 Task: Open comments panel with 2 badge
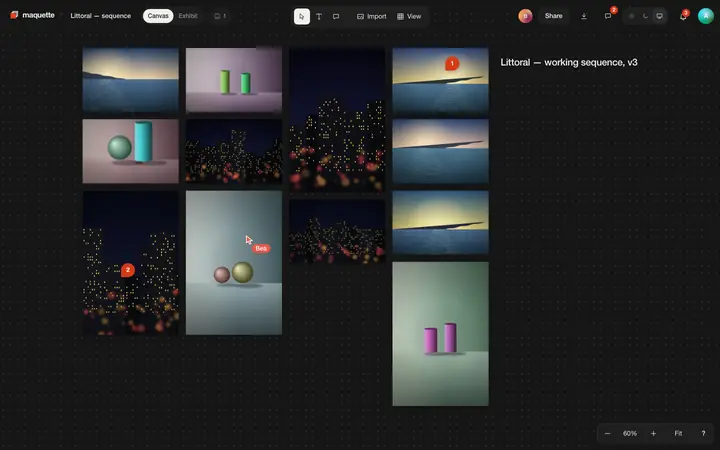point(608,16)
